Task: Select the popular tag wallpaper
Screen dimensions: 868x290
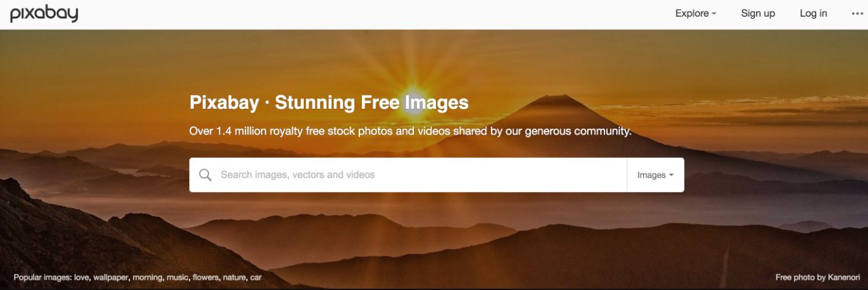Action: pyautogui.click(x=111, y=278)
